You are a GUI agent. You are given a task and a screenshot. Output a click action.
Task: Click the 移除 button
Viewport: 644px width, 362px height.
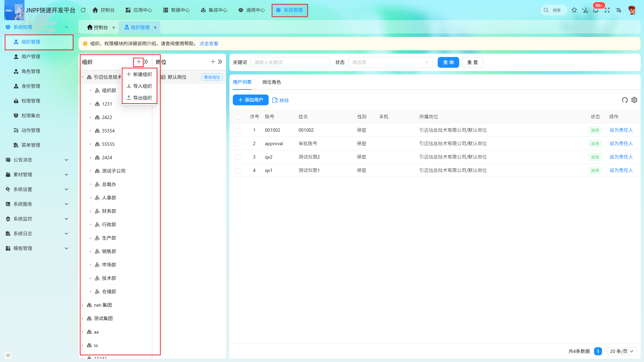pyautogui.click(x=280, y=100)
